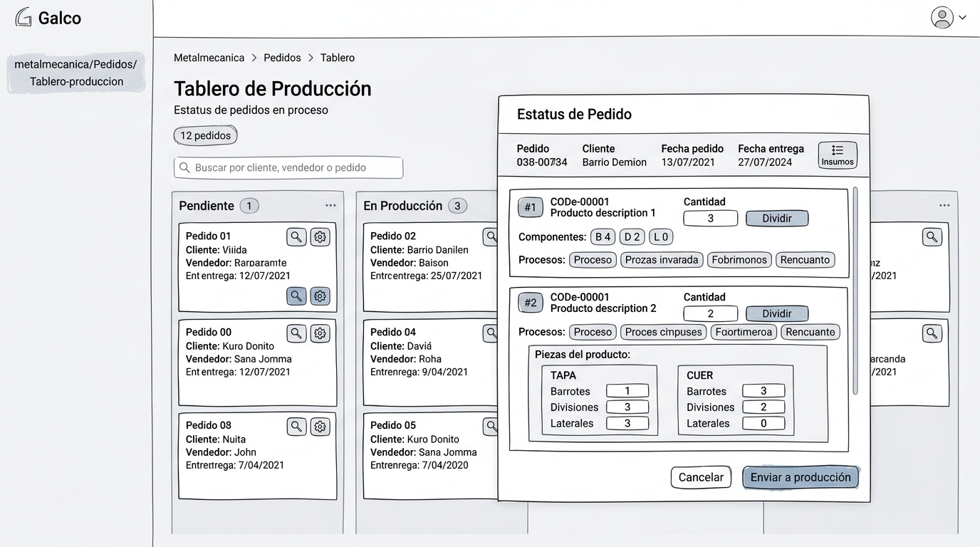This screenshot has height=547, width=980.
Task: Click magnifier on the card showing 'nz'
Action: (932, 237)
